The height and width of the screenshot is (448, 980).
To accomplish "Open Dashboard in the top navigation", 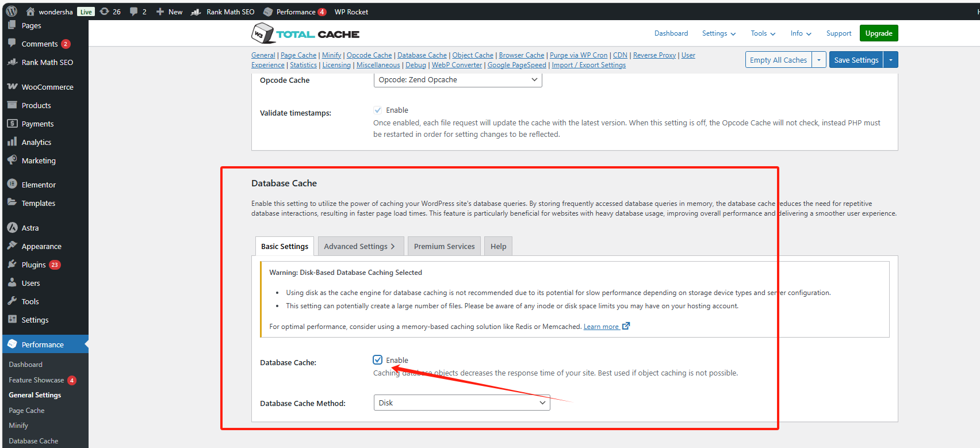I will pyautogui.click(x=671, y=33).
